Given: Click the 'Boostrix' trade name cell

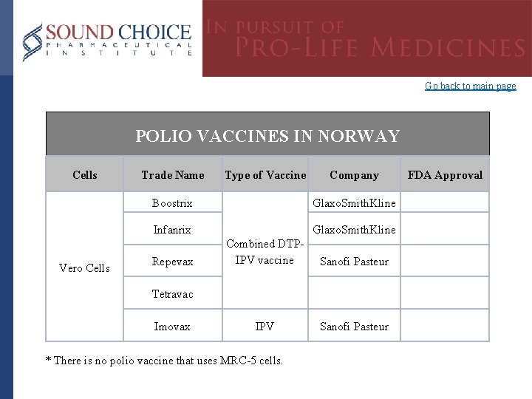Looking at the screenshot, I should (171, 203).
